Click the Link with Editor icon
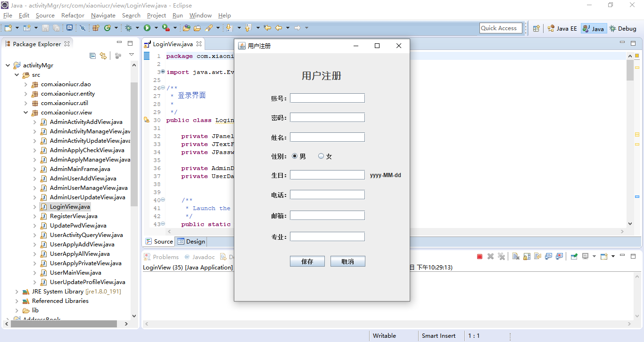This screenshot has height=342, width=644. point(103,56)
